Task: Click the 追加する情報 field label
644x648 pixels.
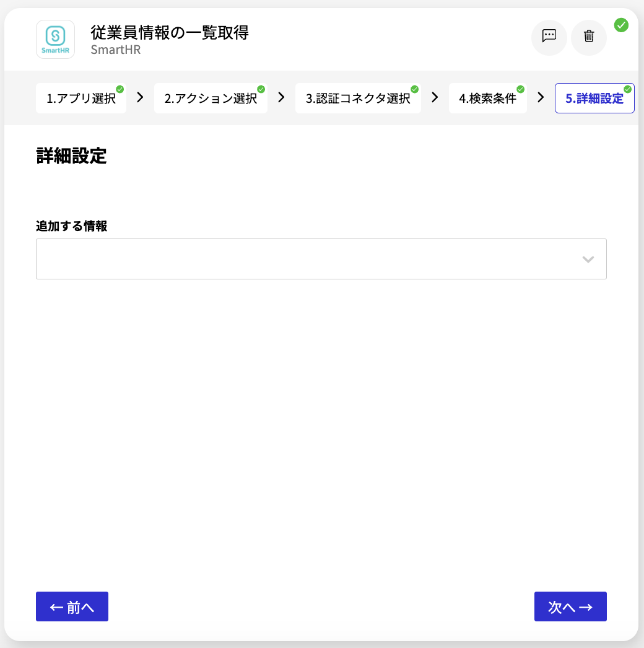Action: [71, 226]
